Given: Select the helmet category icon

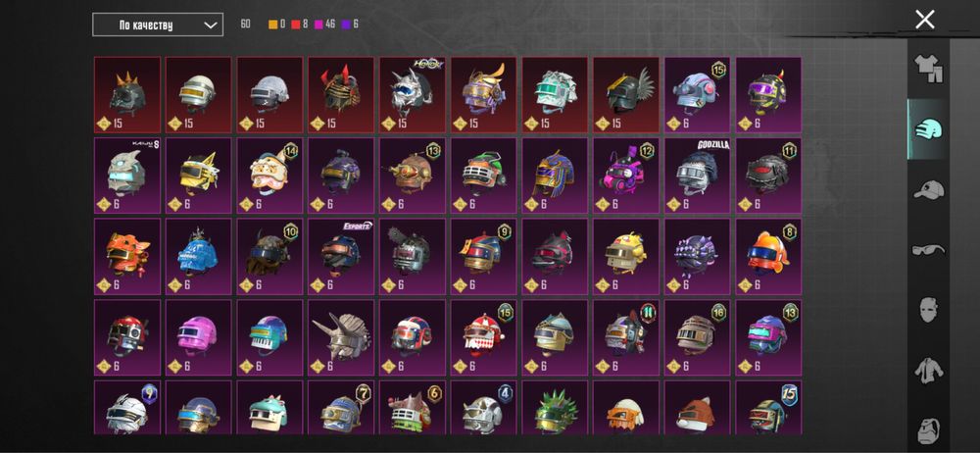Looking at the screenshot, I should pyautogui.click(x=929, y=128).
